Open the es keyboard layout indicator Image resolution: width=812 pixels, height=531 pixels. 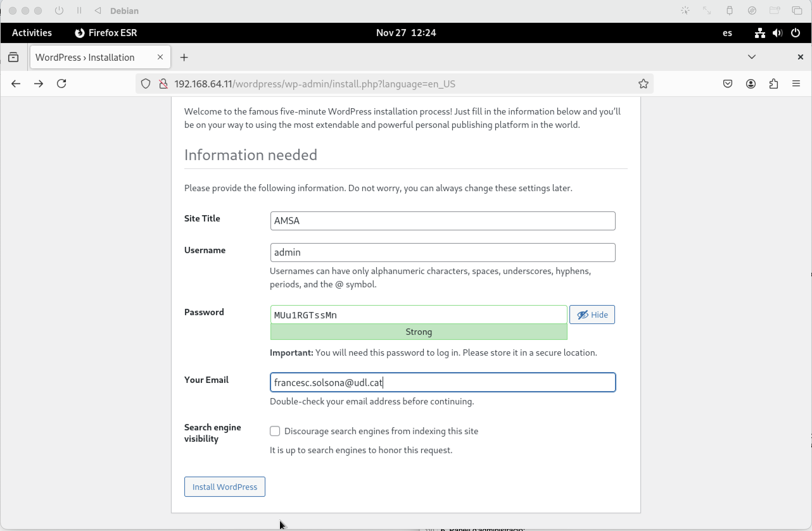pyautogui.click(x=727, y=33)
